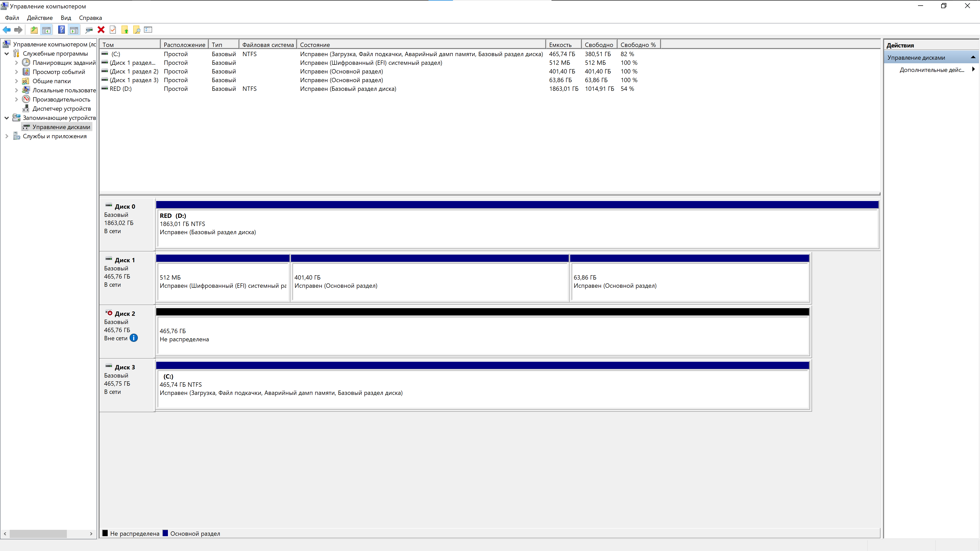This screenshot has height=551, width=980.
Task: Click the Производительность icon
Action: (26, 99)
